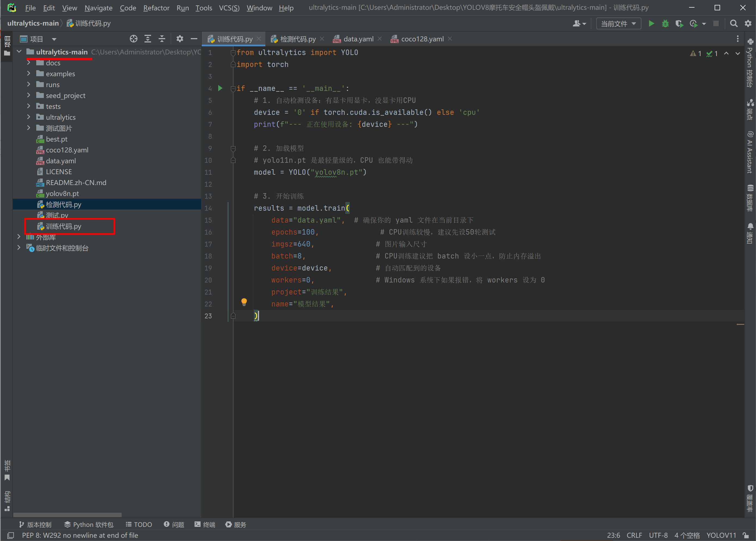Click the Debug bug icon
This screenshot has height=541, width=756.
pos(665,24)
